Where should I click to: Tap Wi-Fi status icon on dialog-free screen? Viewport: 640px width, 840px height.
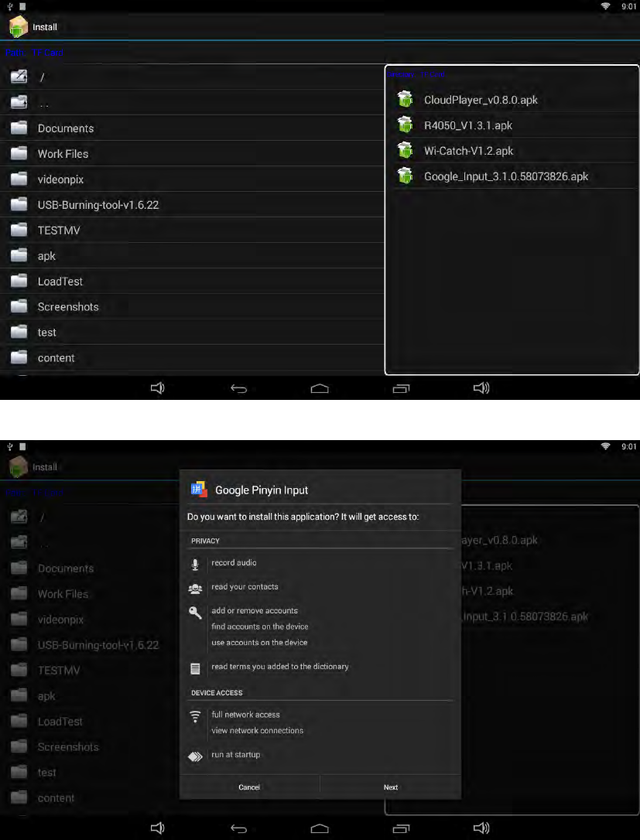pos(606,6)
